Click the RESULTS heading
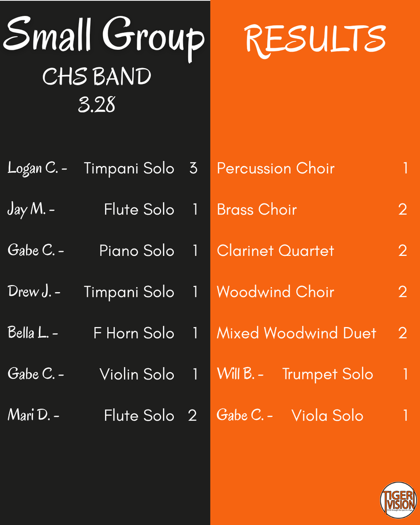The height and width of the screenshot is (525, 420). coord(315,38)
